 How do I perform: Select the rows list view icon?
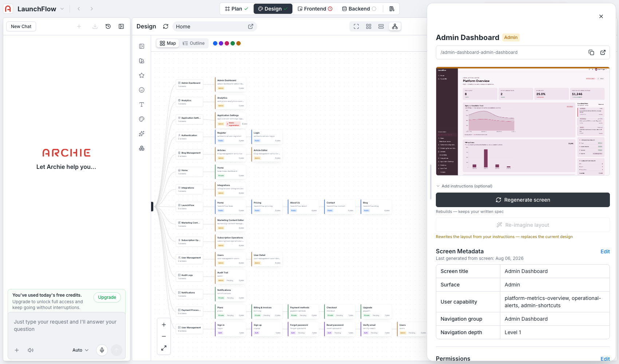click(x=381, y=27)
